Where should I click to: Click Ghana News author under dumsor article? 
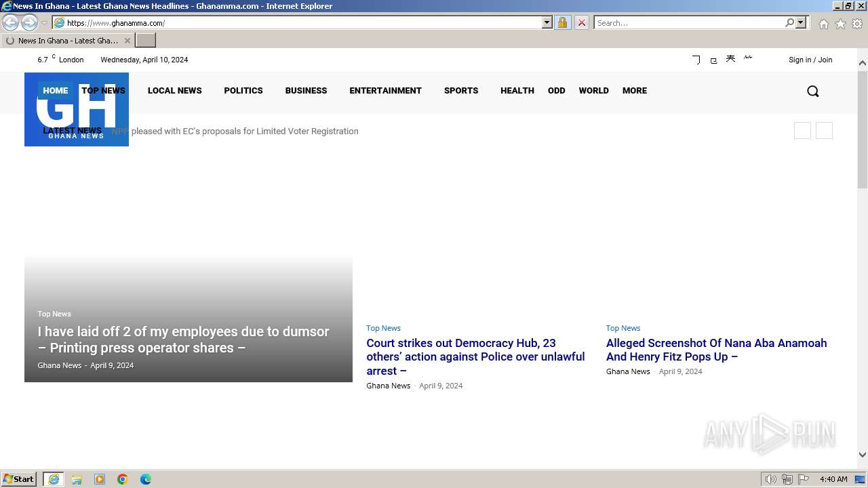[x=60, y=365]
